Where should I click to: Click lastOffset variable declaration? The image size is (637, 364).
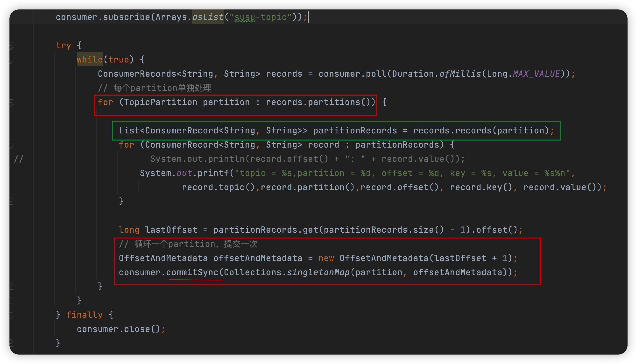pos(171,230)
